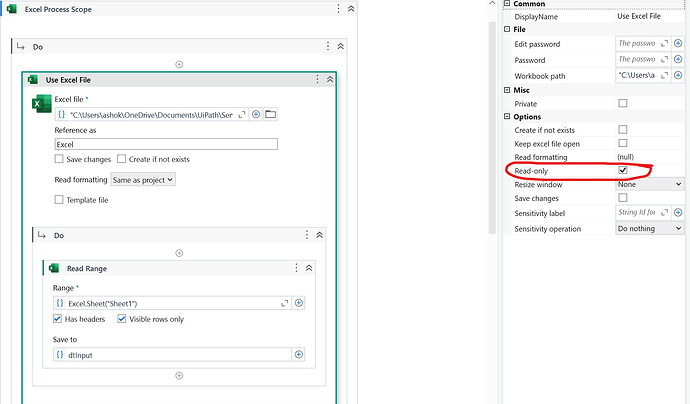The width and height of the screenshot is (690, 404).
Task: Click plus button beside Range field
Action: [x=299, y=303]
